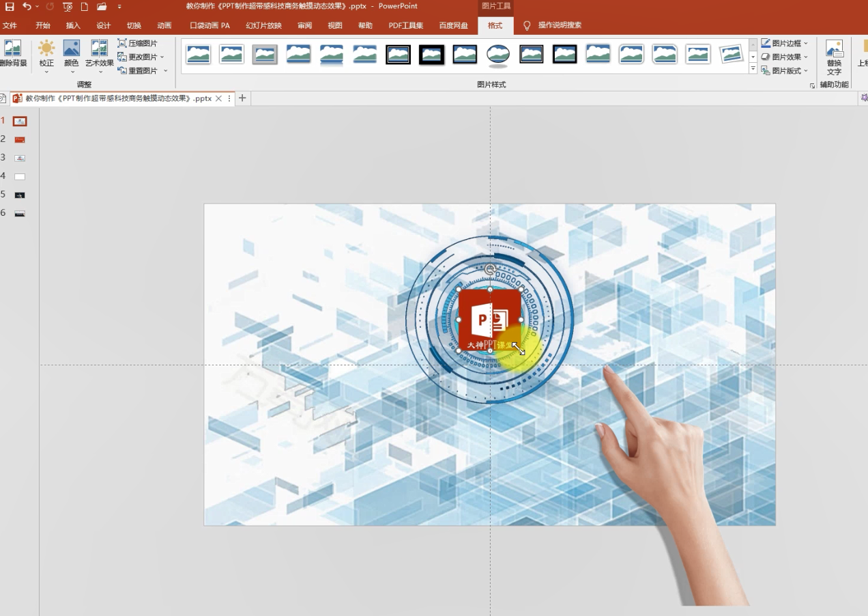Open the 文件 menu
868x616 pixels.
tap(10, 25)
